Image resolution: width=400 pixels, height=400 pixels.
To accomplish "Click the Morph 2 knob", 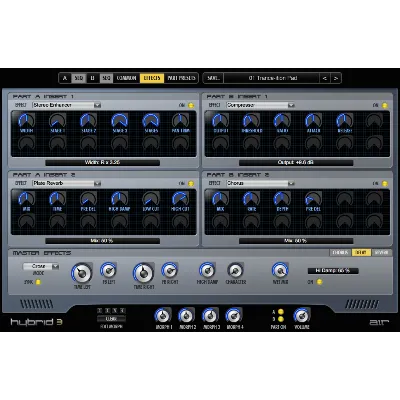I will (187, 315).
